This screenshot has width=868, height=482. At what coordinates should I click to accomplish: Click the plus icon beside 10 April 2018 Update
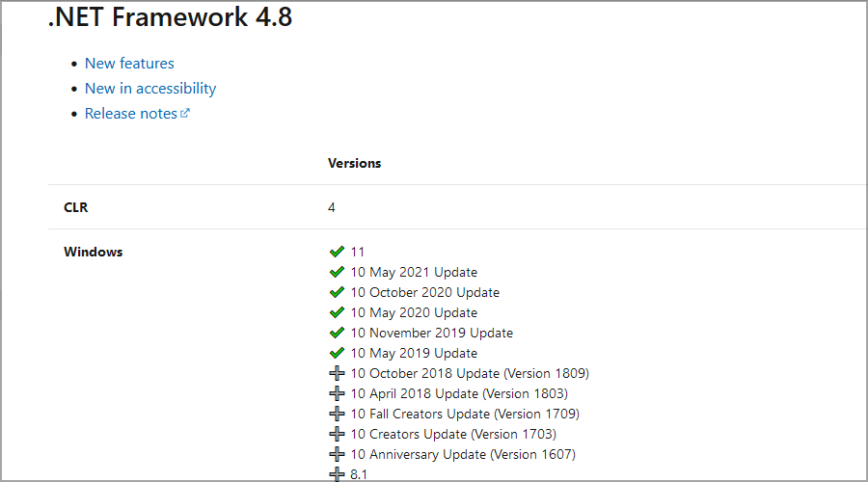pos(337,393)
